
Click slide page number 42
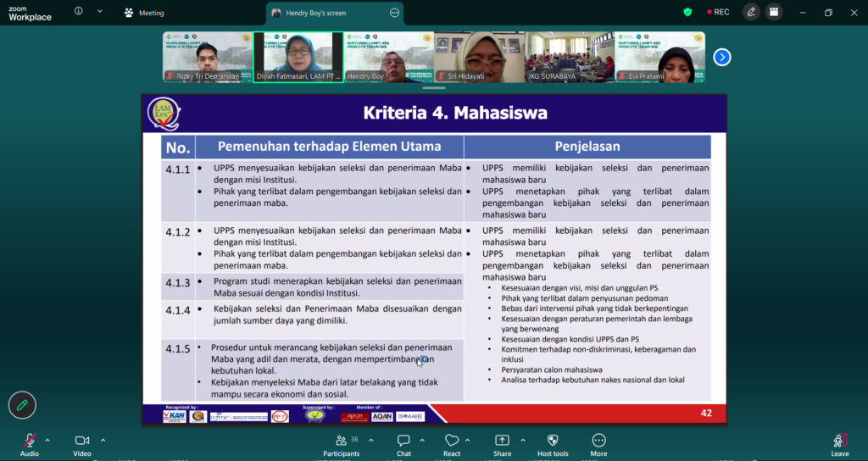pyautogui.click(x=706, y=413)
